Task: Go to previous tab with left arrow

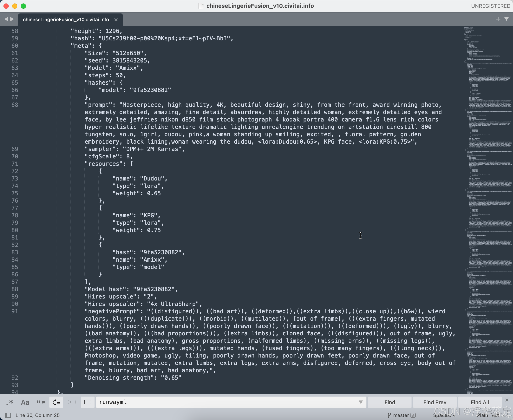Action: click(6, 19)
